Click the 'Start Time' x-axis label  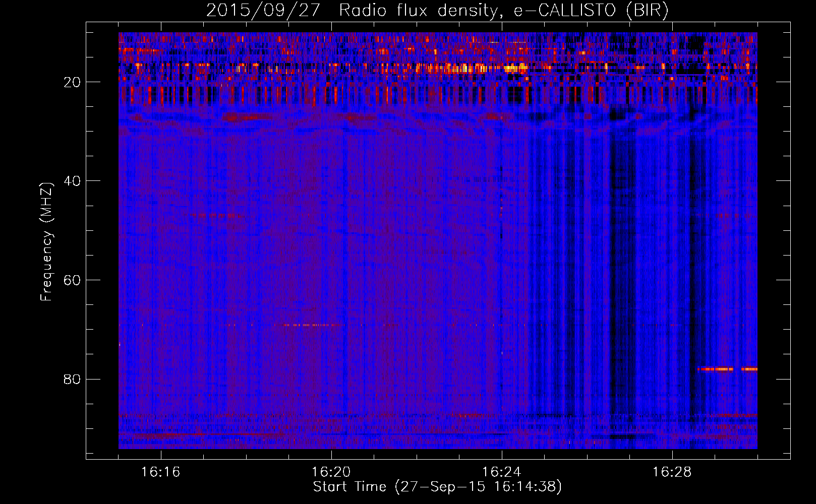point(437,487)
